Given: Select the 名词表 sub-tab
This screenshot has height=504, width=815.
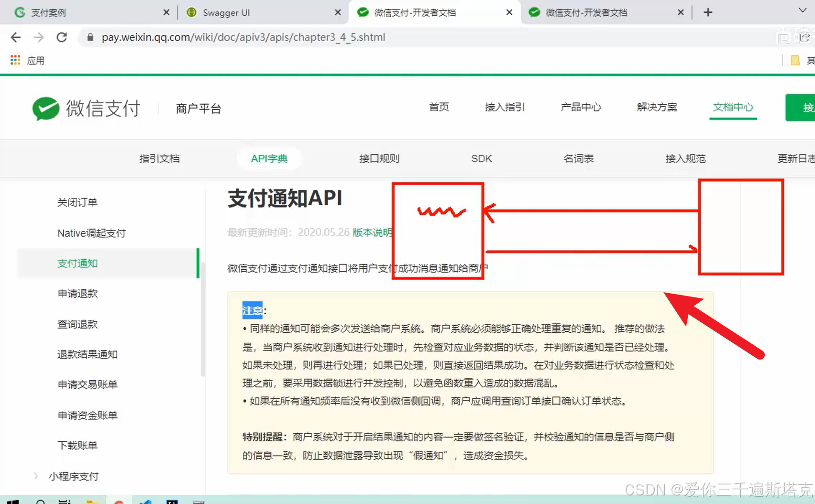Looking at the screenshot, I should pos(579,159).
